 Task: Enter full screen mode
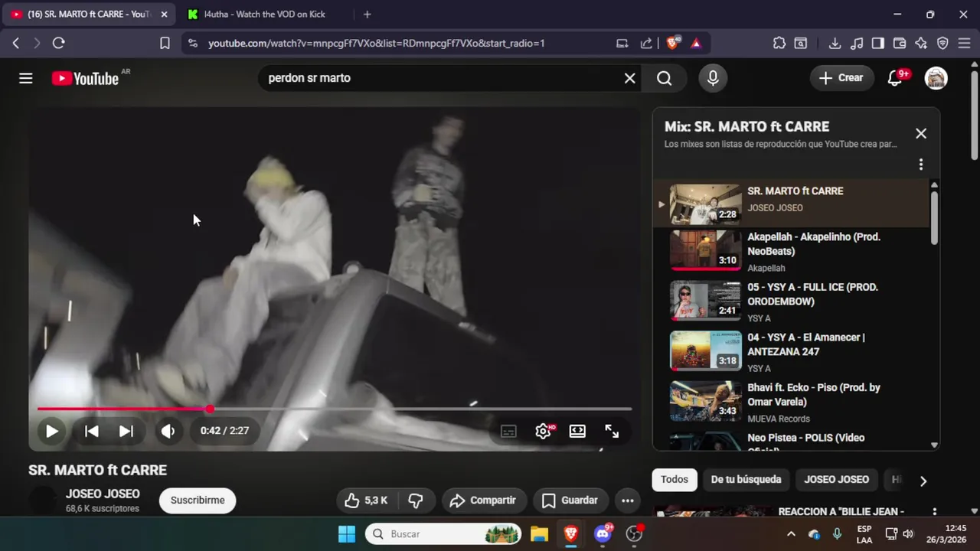612,432
